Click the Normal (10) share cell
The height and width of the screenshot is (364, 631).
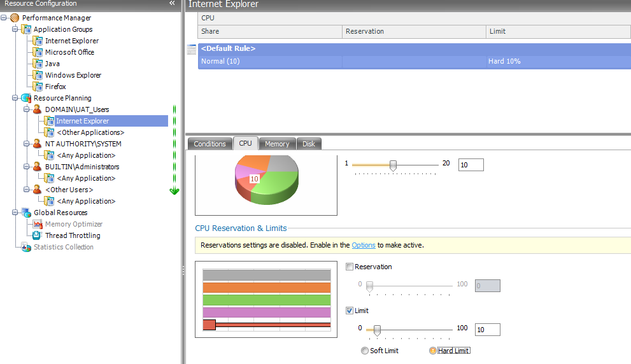click(270, 62)
